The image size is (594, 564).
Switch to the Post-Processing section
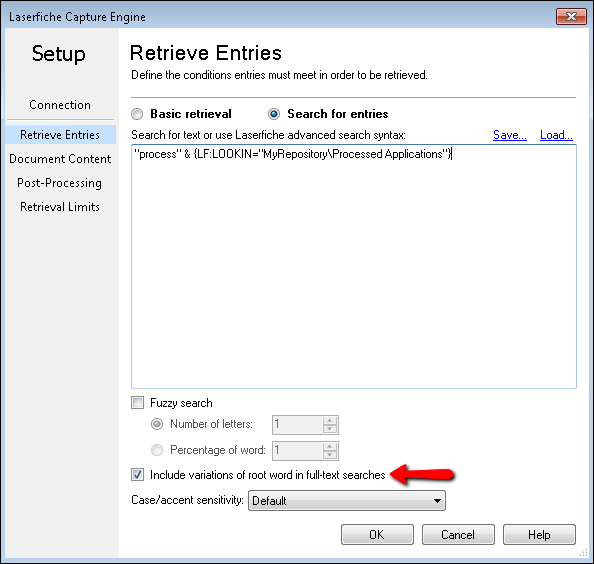click(x=59, y=183)
